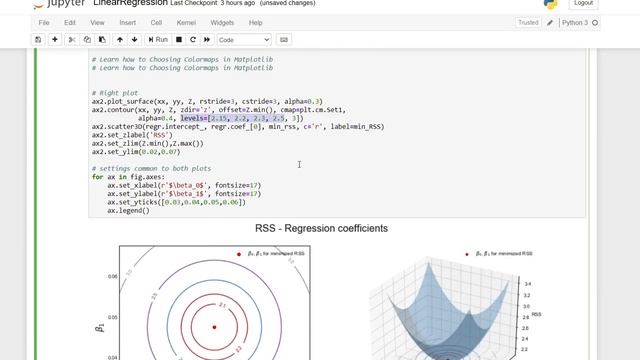Click the Logout button
The image size is (640, 360).
pyautogui.click(x=583, y=3)
